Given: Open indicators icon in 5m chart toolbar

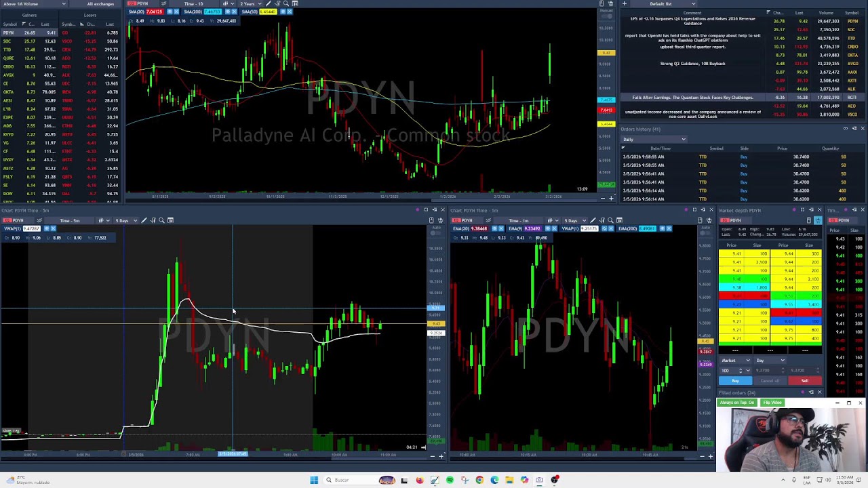Looking at the screenshot, I should (153, 220).
